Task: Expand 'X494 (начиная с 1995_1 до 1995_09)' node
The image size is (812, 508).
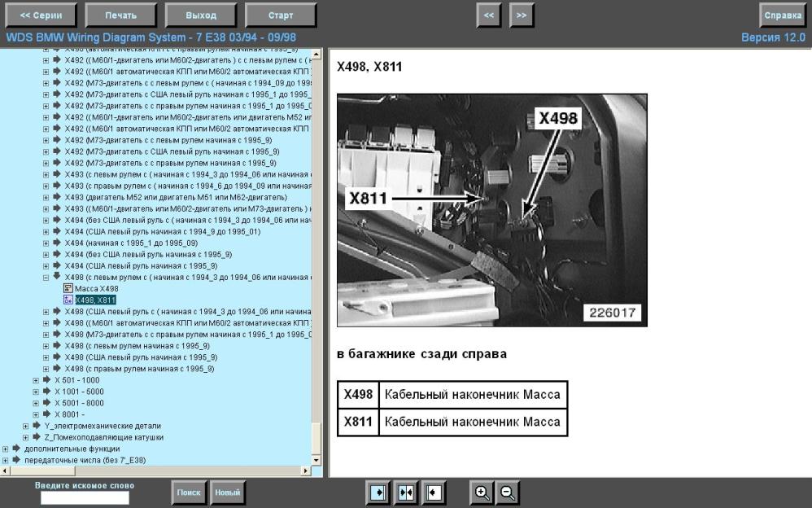Action: coord(46,243)
